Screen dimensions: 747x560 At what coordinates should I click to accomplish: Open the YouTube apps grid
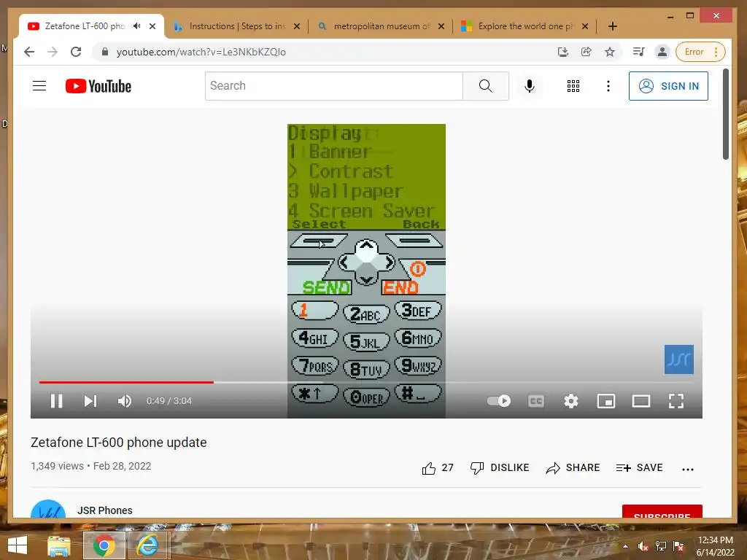pos(573,86)
